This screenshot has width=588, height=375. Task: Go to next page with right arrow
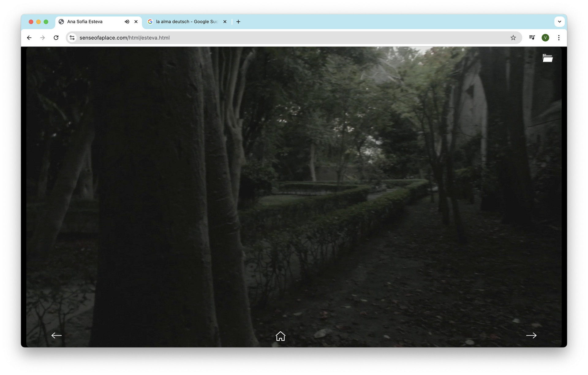(x=531, y=336)
